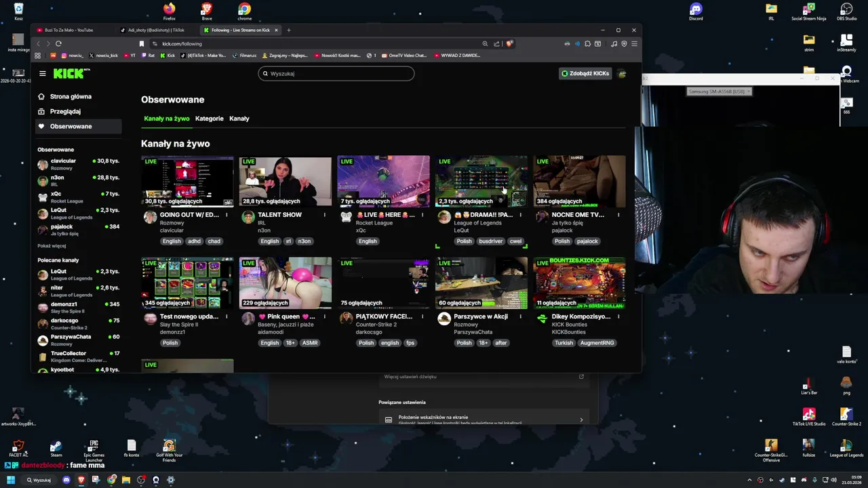Open options for Parszywe w Akcji stream
868x488 pixels.
(520, 317)
